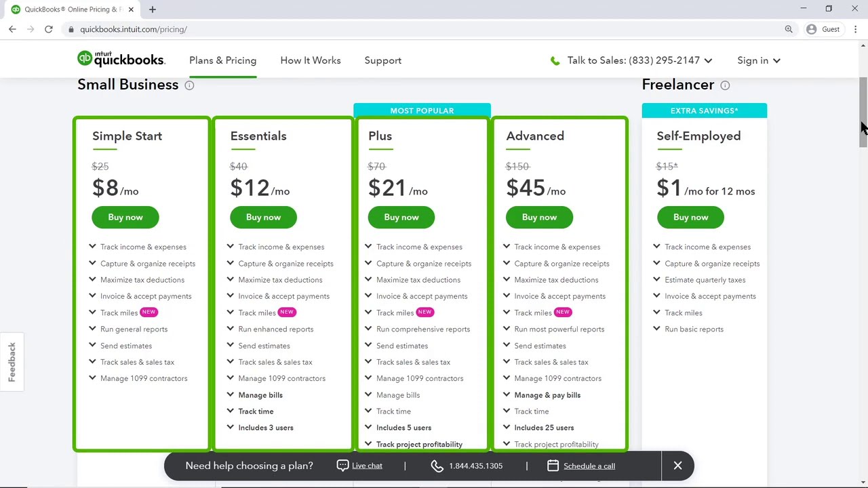Viewport: 868px width, 488px height.
Task: Click the calendar icon for Schedule a call
Action: (x=553, y=466)
